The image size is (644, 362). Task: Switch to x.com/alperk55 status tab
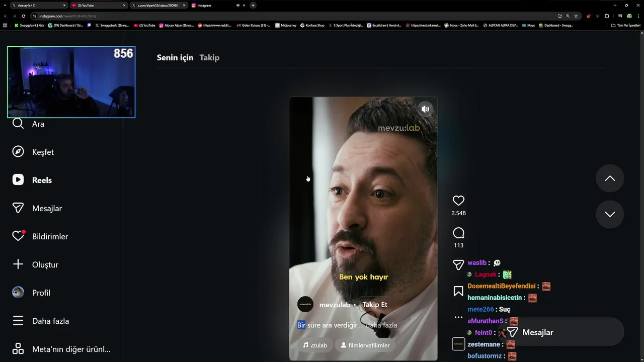[x=158, y=5]
